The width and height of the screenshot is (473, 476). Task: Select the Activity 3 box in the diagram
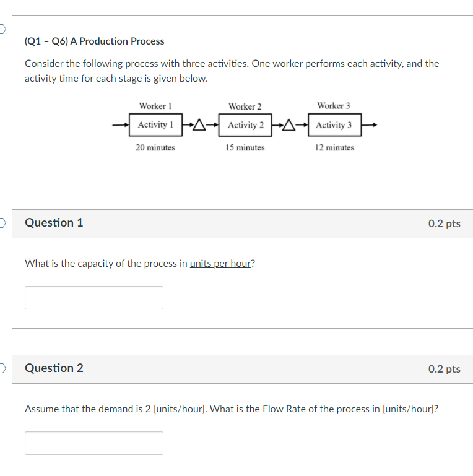coord(334,125)
